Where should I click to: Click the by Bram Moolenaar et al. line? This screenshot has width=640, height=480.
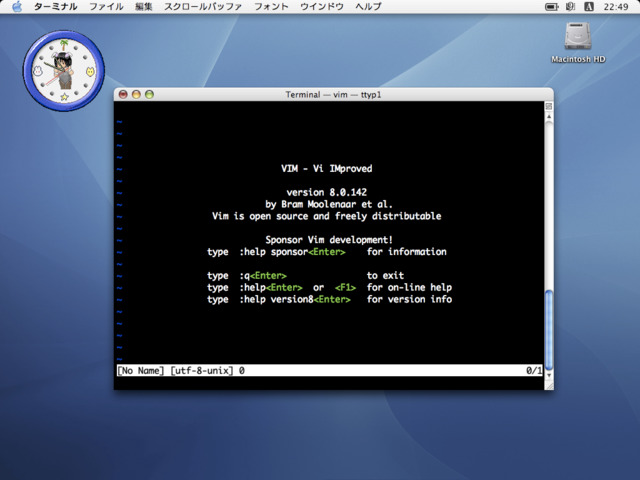tap(329, 204)
